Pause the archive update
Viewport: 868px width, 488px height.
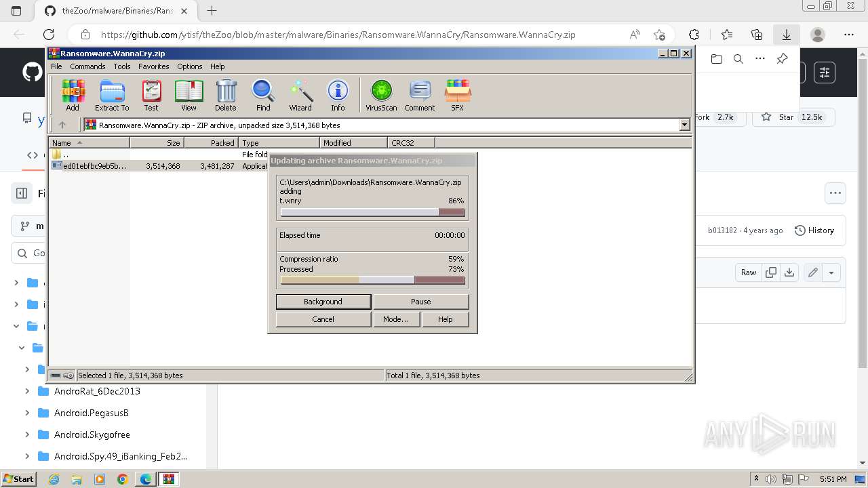[420, 302]
